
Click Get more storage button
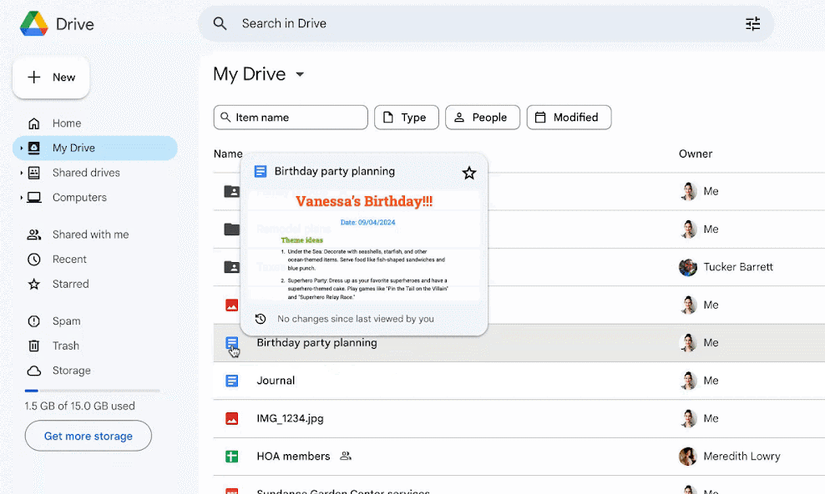click(x=88, y=436)
